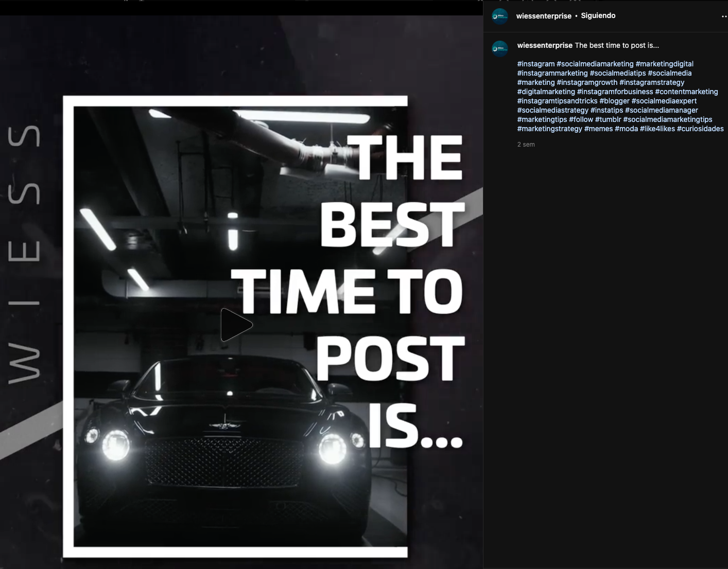Open the #instagramtipsandtricks hashtag

[558, 101]
